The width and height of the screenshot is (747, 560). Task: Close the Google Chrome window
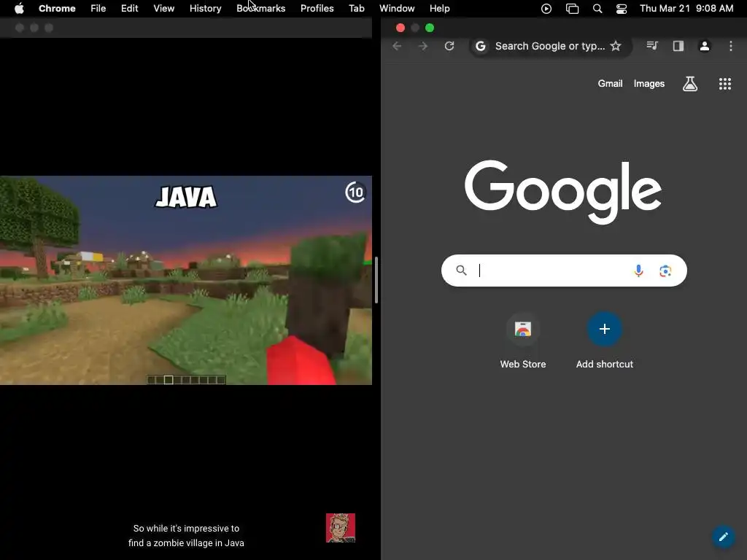400,28
